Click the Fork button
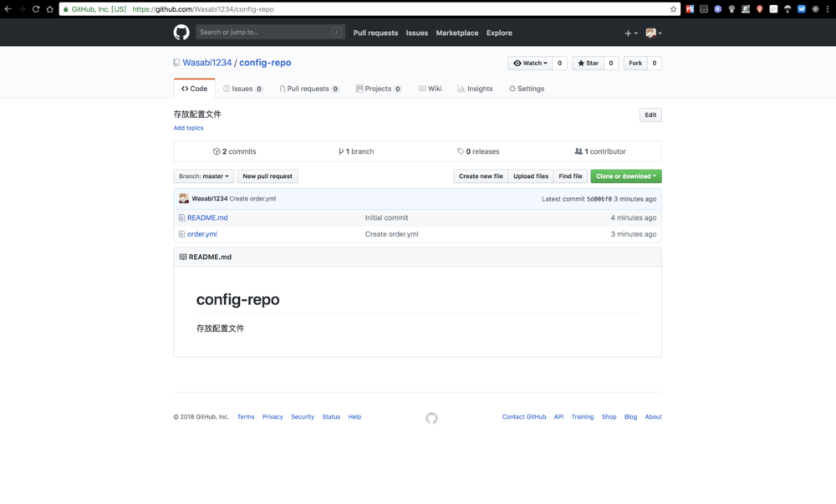The width and height of the screenshot is (836, 504). tap(635, 64)
